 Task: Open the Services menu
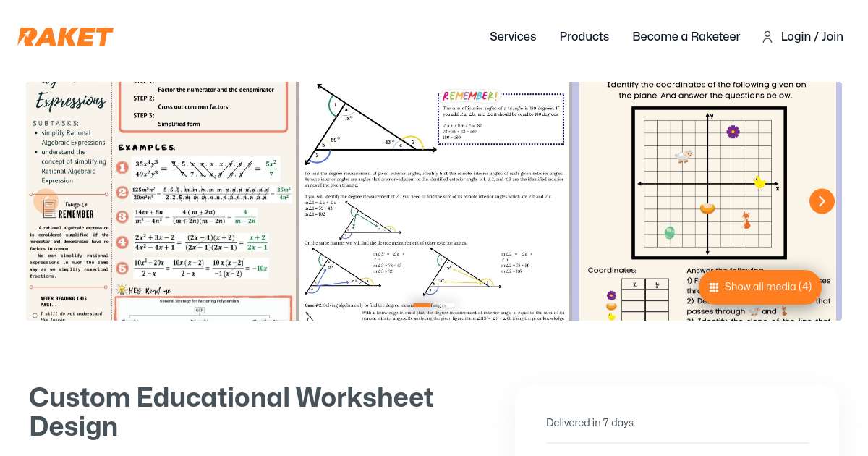pyautogui.click(x=512, y=37)
